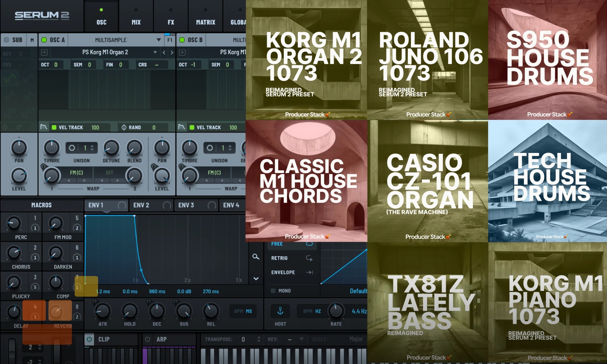Enable the SUB oscillator
607x364 pixels.
coord(6,40)
